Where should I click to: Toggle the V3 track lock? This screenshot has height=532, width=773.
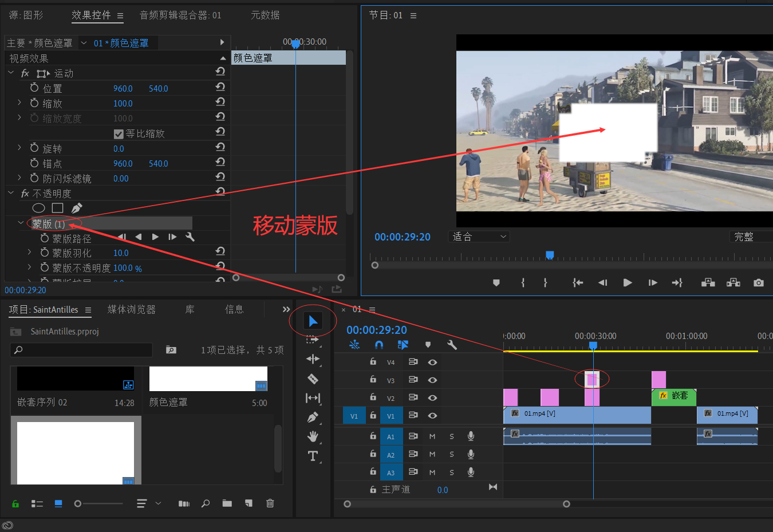click(x=373, y=379)
